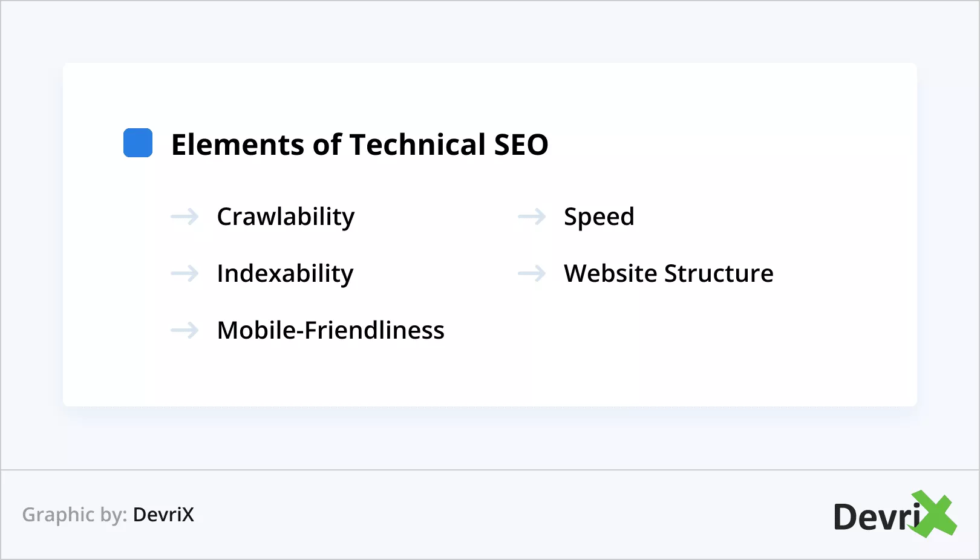The image size is (980, 560).
Task: Click the green X in the DevriX logo
Action: (x=936, y=515)
